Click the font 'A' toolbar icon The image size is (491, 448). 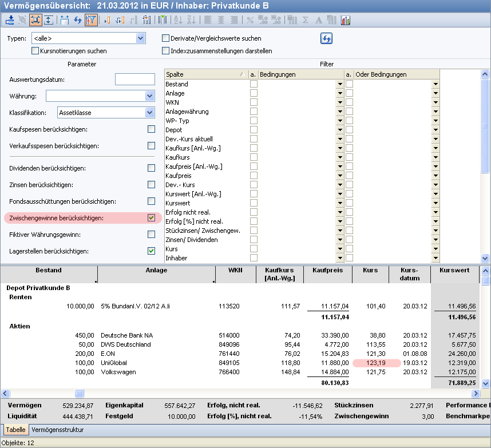[x=318, y=20]
